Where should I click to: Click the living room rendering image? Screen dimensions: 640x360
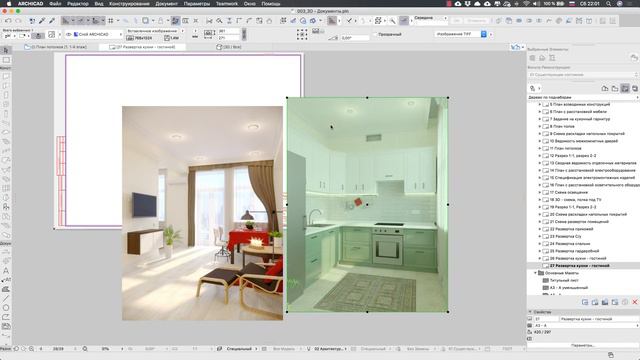pos(202,213)
